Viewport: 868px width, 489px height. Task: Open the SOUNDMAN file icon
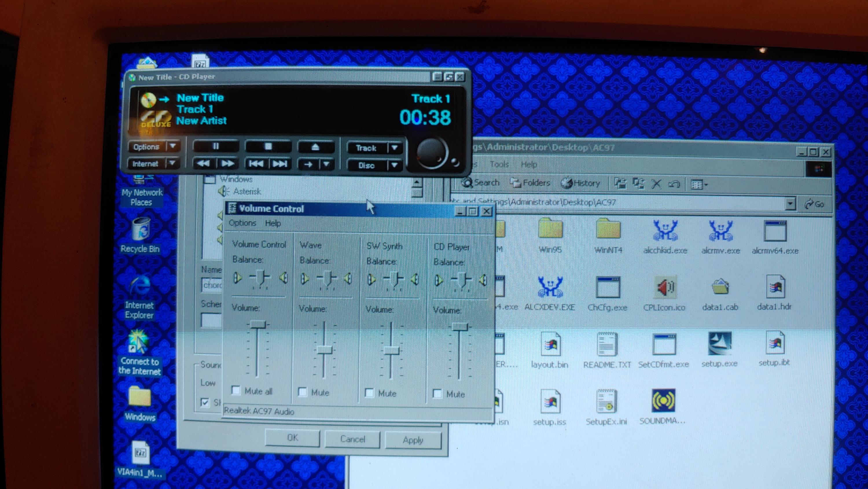point(663,401)
